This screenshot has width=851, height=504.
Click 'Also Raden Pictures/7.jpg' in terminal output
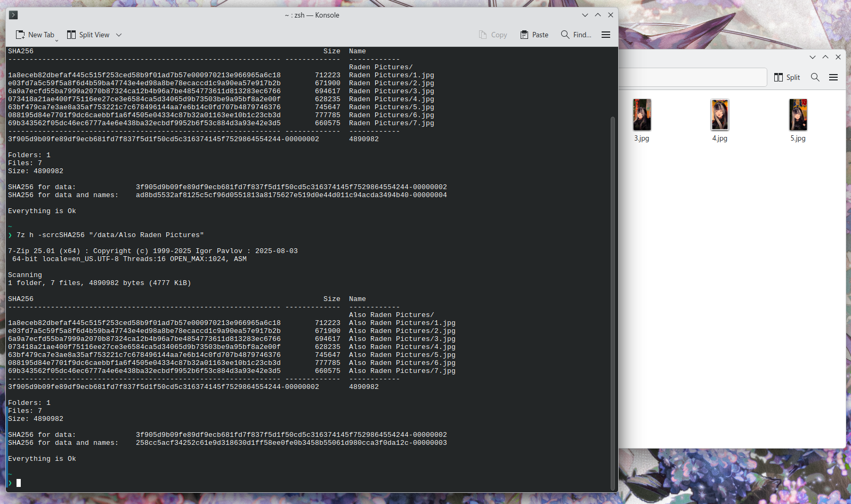tap(402, 371)
